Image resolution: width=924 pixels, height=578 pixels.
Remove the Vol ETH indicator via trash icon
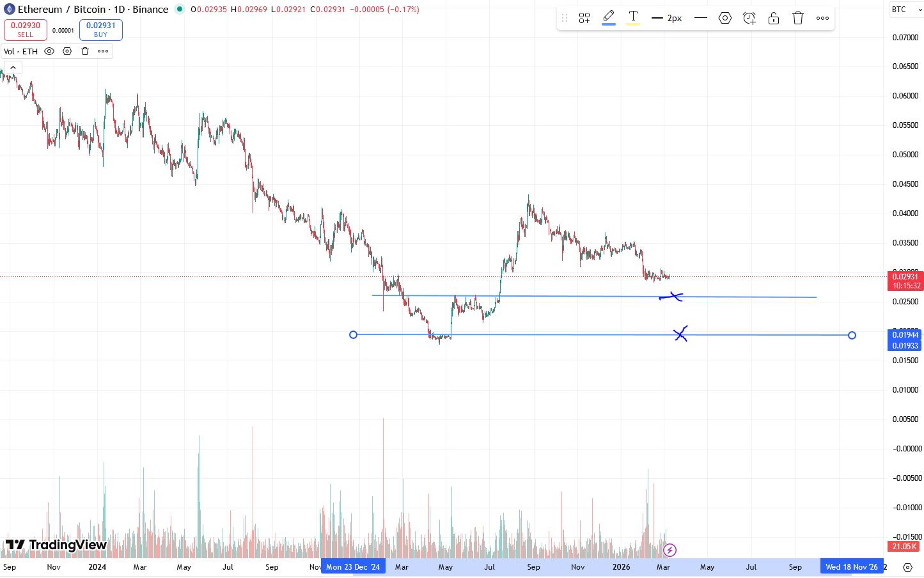point(85,51)
